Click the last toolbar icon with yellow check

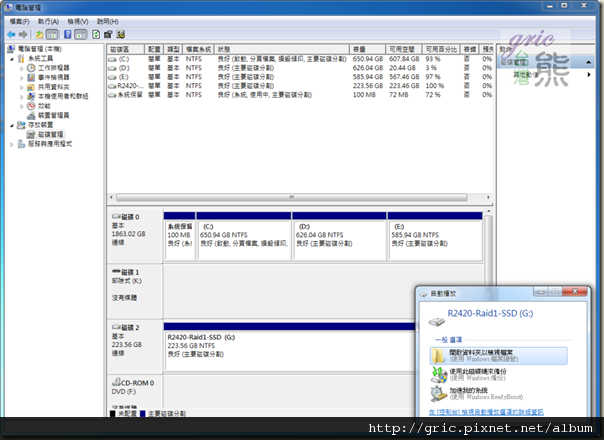pos(121,35)
